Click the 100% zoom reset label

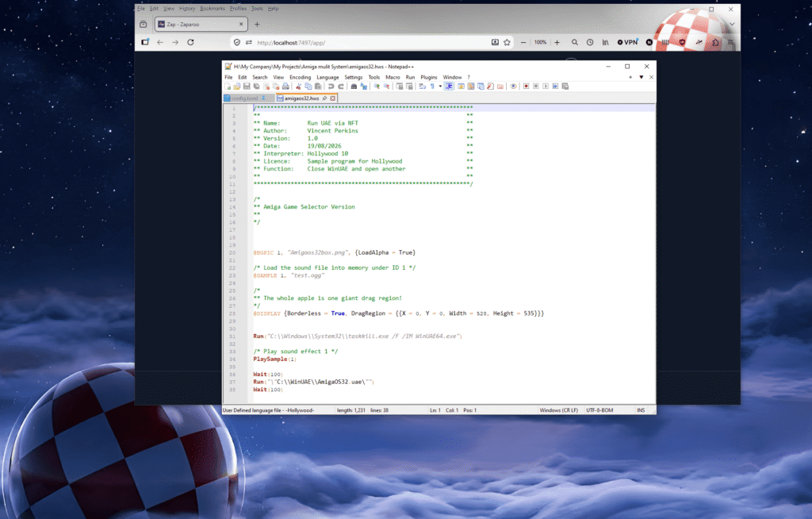coord(540,43)
